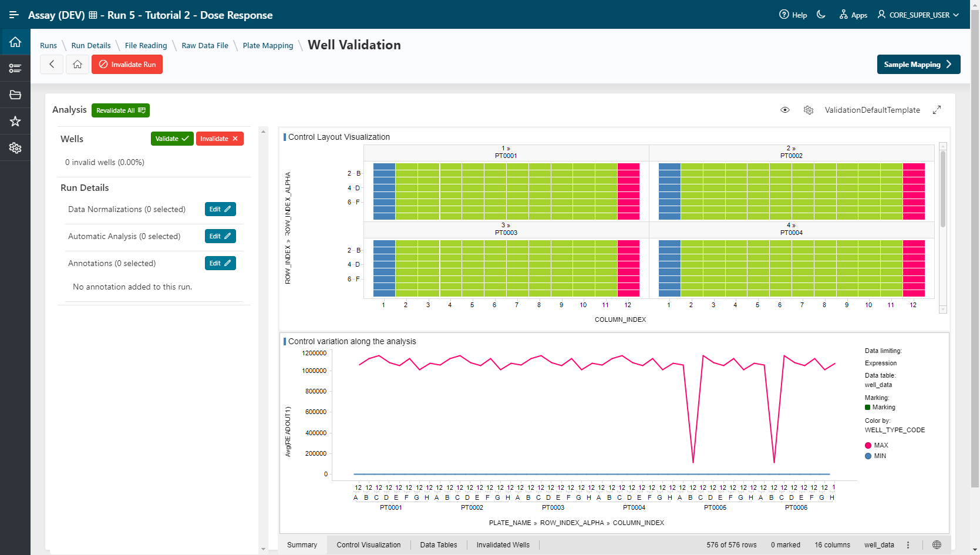Click the back arrow button

point(52,64)
